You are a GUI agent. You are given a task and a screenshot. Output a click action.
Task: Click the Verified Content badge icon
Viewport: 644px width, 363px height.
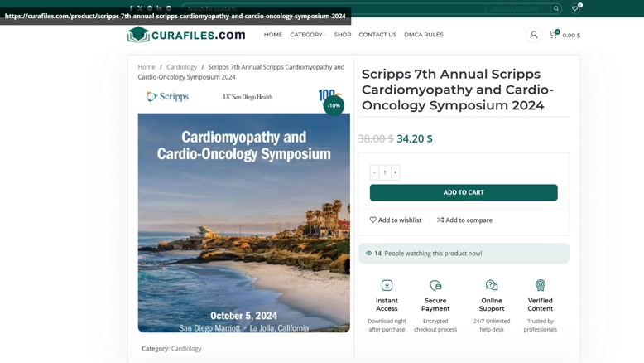click(x=540, y=285)
